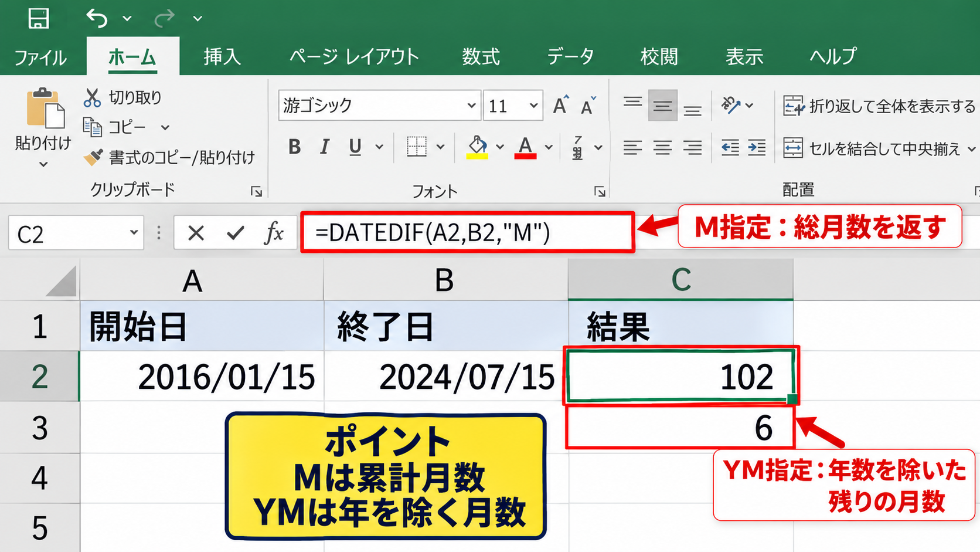This screenshot has height=552, width=980.
Task: Open the 游ゴシック font name dropdown
Action: (x=471, y=106)
